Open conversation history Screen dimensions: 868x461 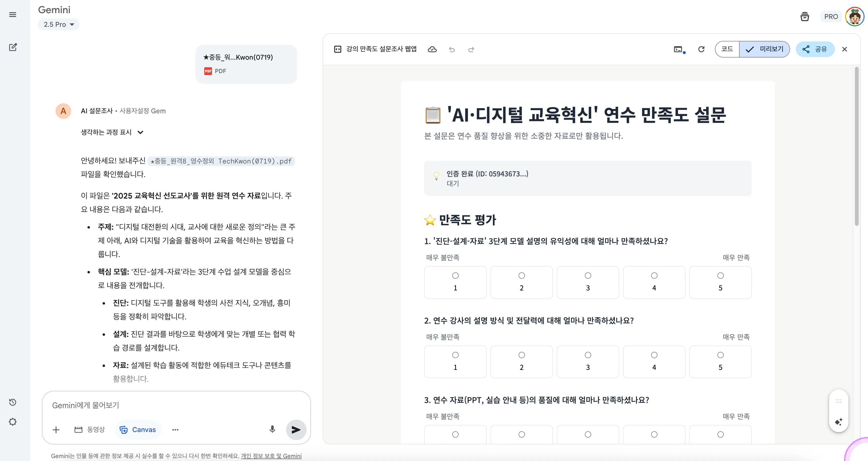pyautogui.click(x=13, y=402)
